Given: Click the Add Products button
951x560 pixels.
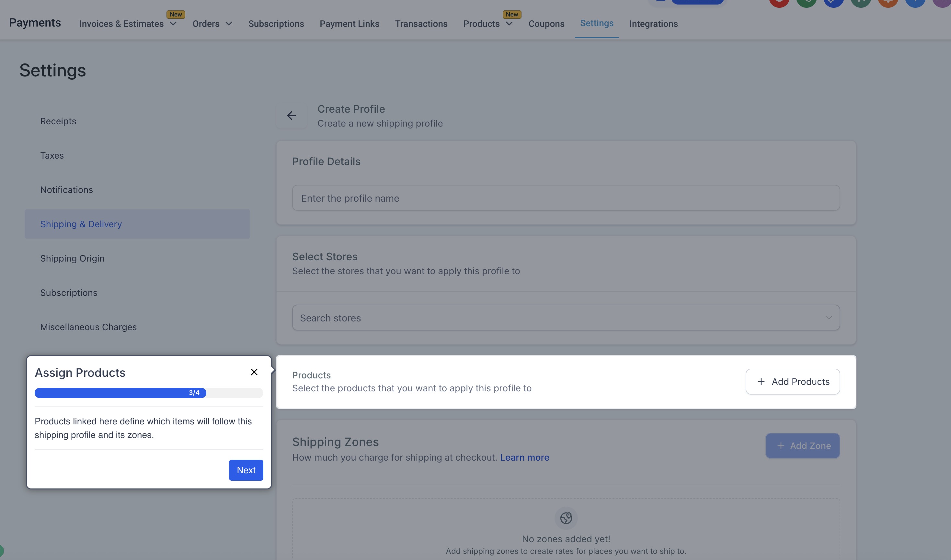Looking at the screenshot, I should point(792,382).
